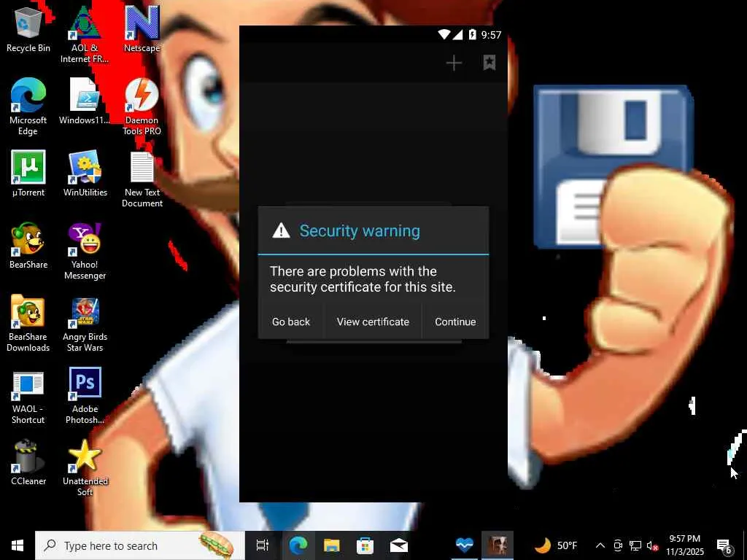
Task: Select Adobe Photoshop desktop shortcut
Action: pyautogui.click(x=85, y=395)
